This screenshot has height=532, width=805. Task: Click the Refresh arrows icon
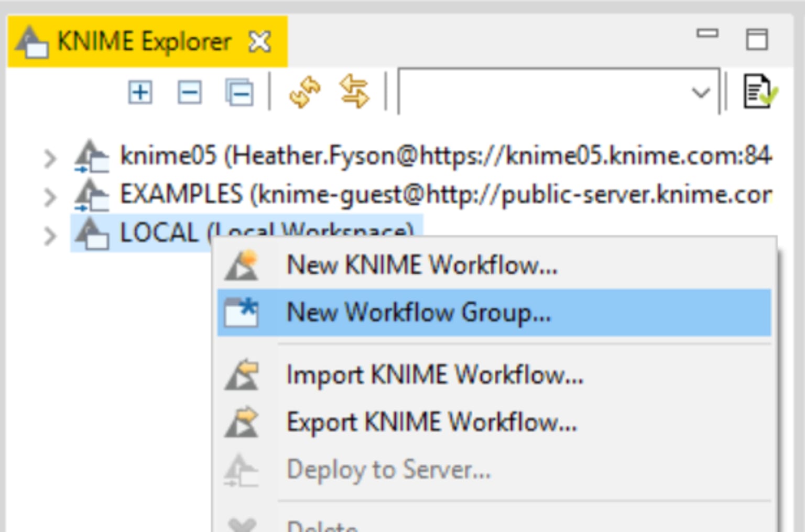tap(305, 92)
